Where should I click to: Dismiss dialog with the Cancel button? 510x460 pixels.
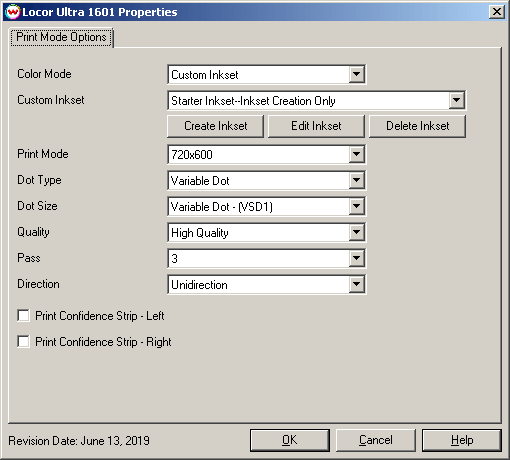[x=376, y=440]
